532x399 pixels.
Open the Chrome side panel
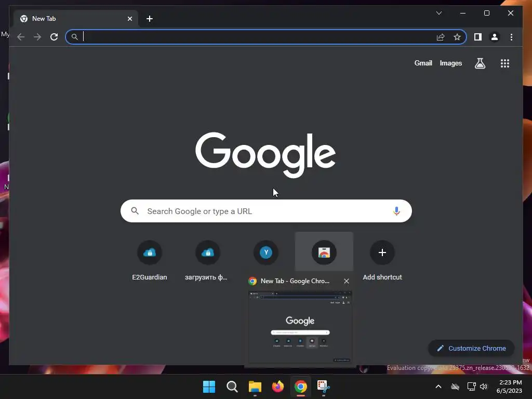click(478, 37)
